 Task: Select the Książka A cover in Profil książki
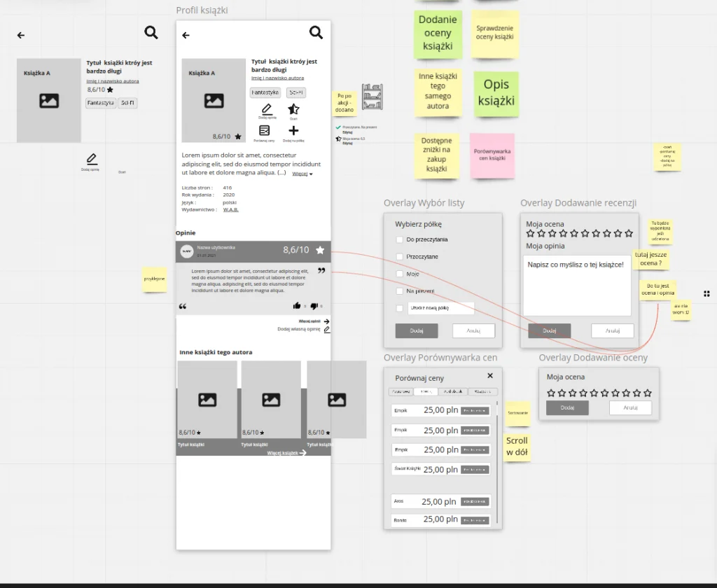point(214,101)
